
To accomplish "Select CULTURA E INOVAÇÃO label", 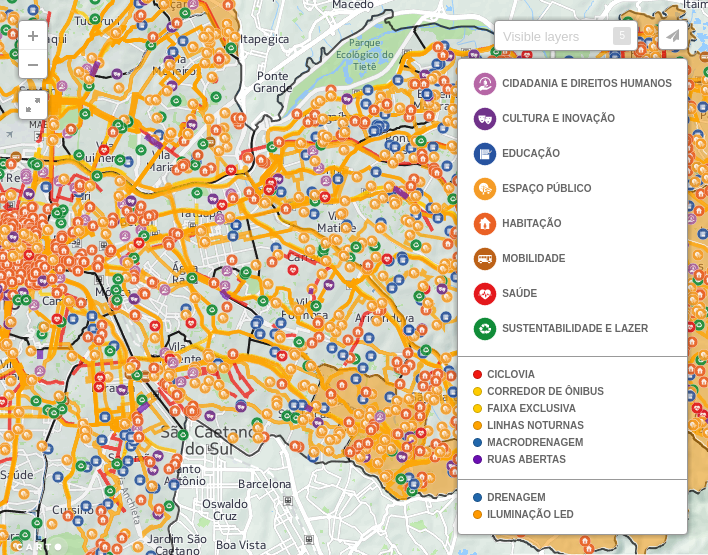I will point(559,118).
